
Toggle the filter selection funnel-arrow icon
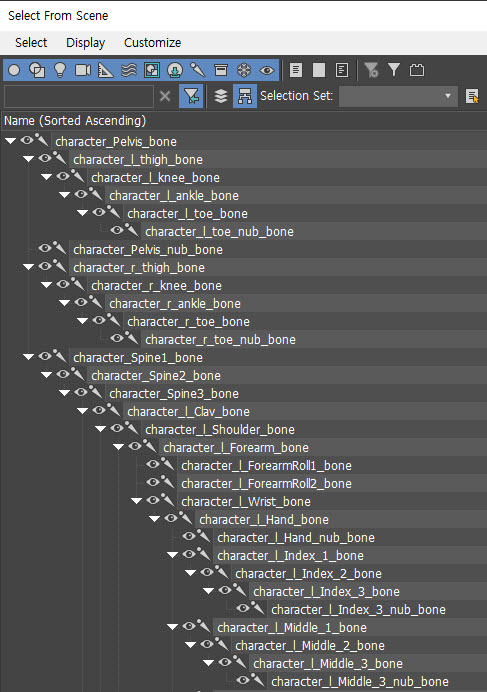coord(191,96)
